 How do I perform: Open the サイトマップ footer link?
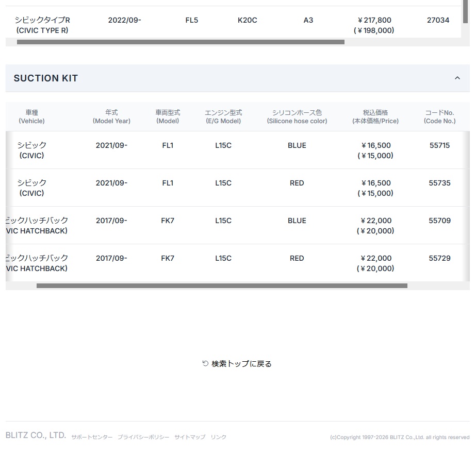[190, 437]
